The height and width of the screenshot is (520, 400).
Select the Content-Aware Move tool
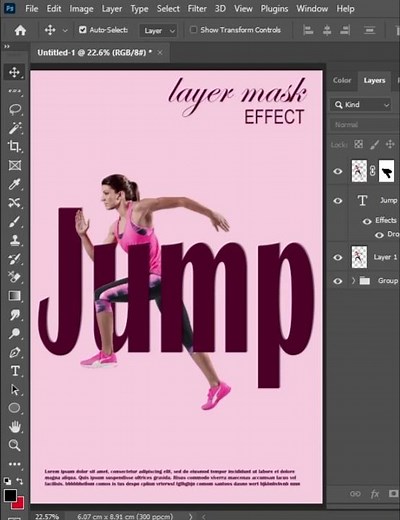tap(14, 202)
